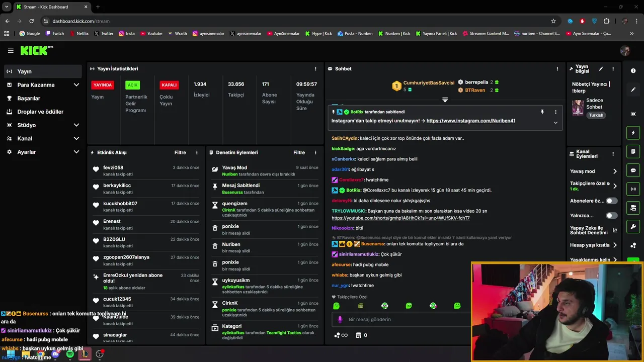Open Yayın İstatistikleri three-dot menu
Viewport: 644px width, 362px height.
pyautogui.click(x=315, y=69)
